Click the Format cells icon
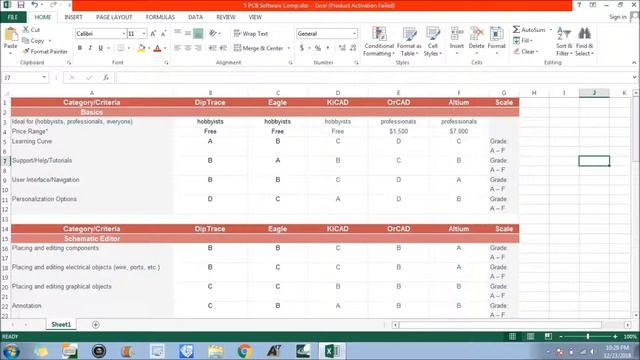 tap(496, 33)
